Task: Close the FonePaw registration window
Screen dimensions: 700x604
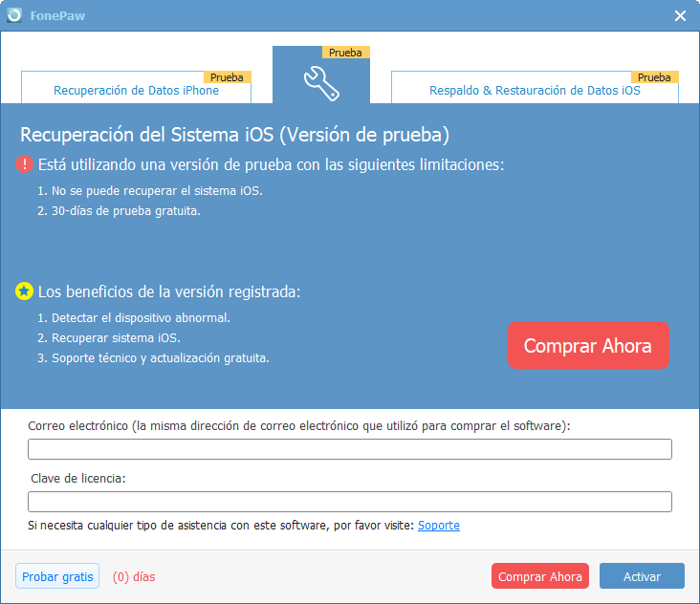Action: click(680, 15)
